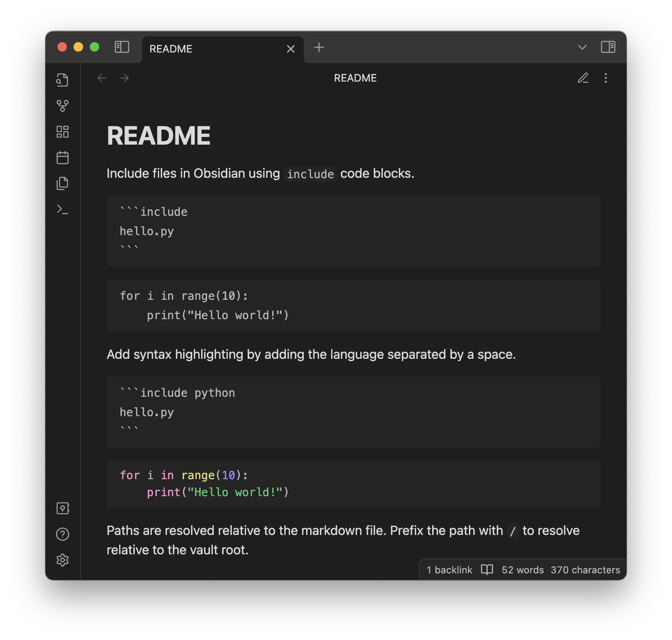The width and height of the screenshot is (672, 640).
Task: Click the inline '/' code in paths paragraph
Action: 513,531
